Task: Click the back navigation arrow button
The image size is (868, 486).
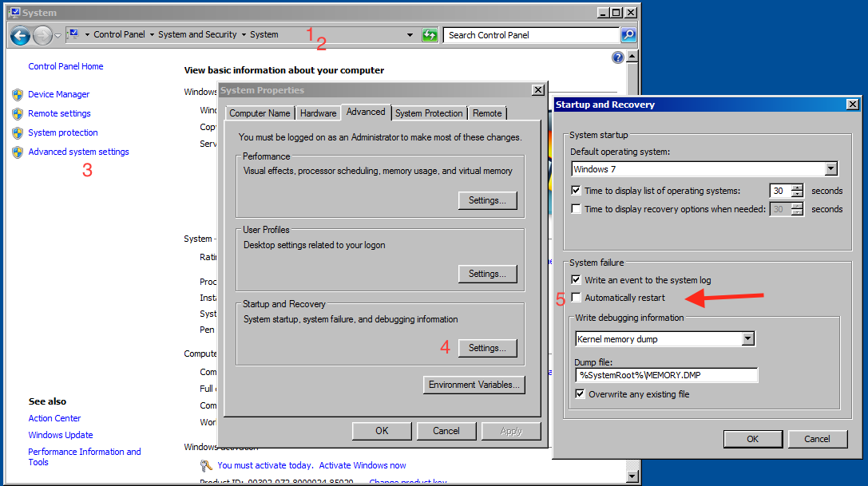Action: pos(20,35)
